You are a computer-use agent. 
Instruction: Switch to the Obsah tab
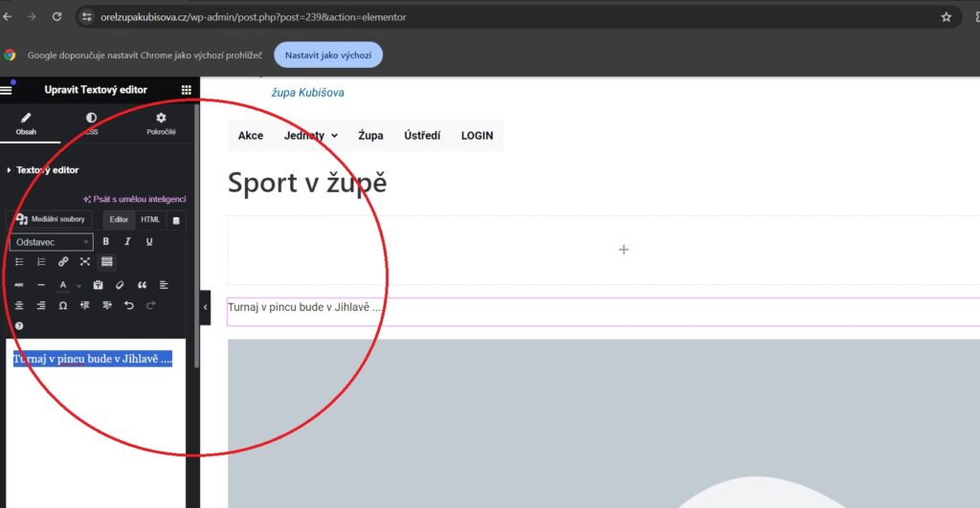pos(26,123)
